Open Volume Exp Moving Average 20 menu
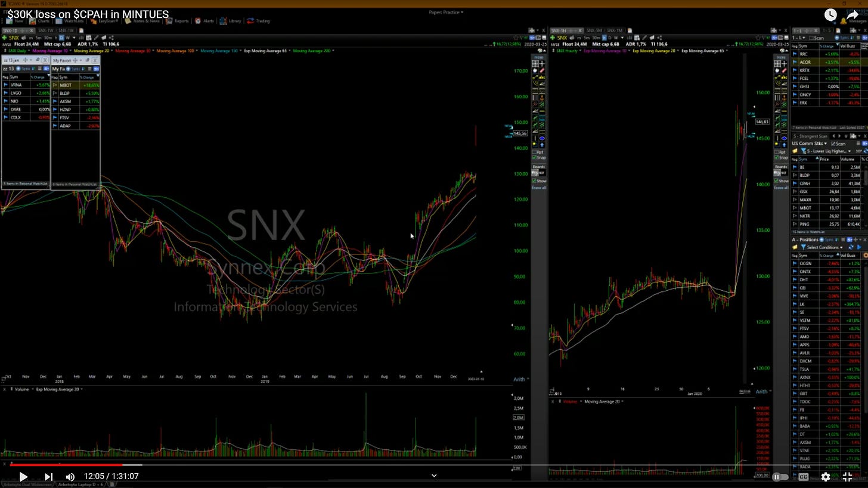Screen dimensions: 868x488 click(x=59, y=389)
